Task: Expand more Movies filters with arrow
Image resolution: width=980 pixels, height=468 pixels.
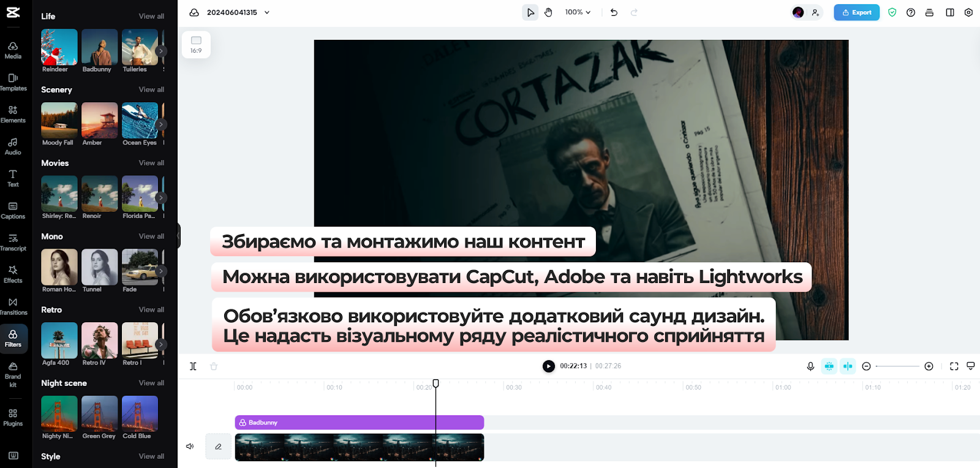Action: (x=160, y=198)
